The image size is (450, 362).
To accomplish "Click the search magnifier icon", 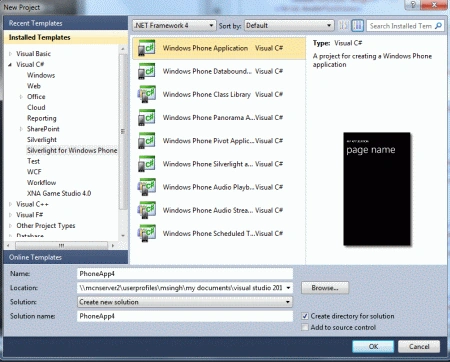I will click(438, 26).
